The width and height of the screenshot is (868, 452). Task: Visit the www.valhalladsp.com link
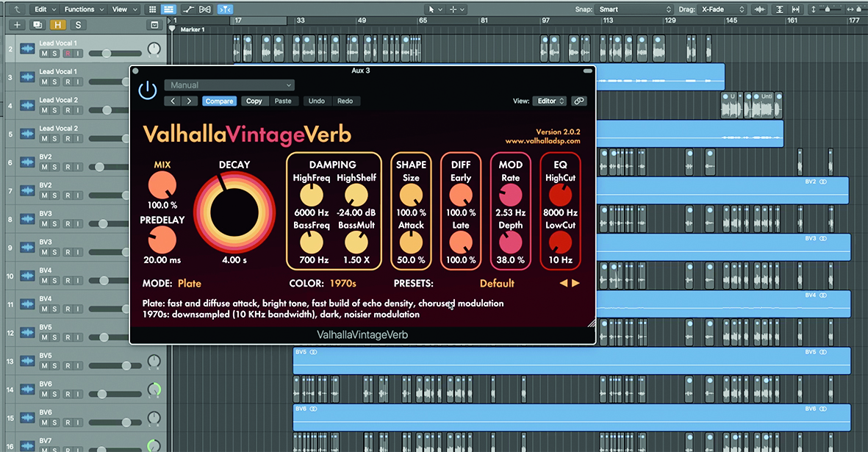click(x=542, y=141)
